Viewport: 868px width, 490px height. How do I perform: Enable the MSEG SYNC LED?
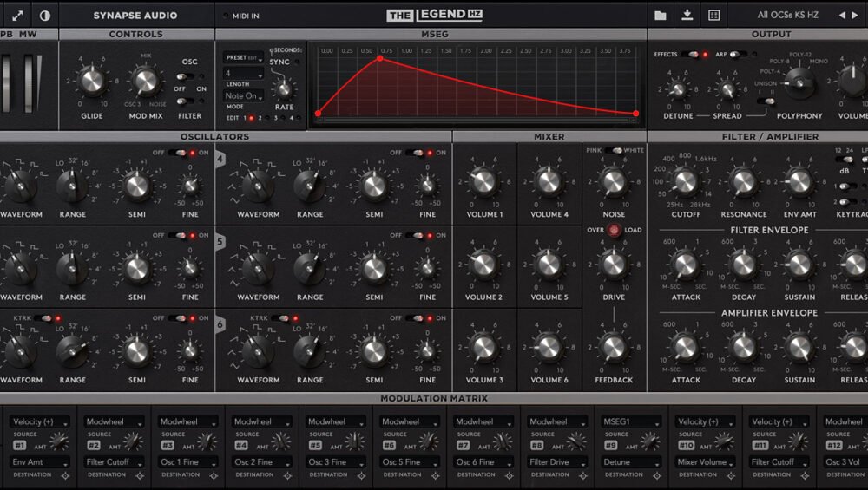297,62
